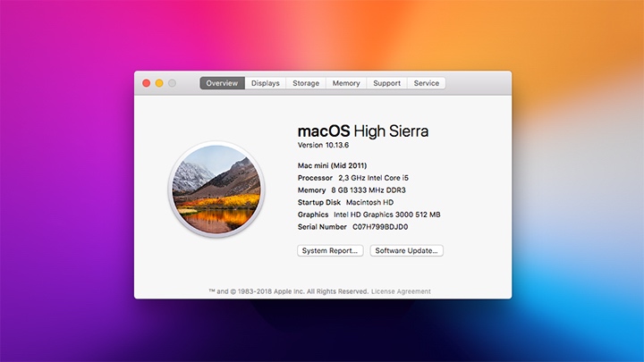Click the Mac mini (Mid 2011) model name

tap(335, 164)
